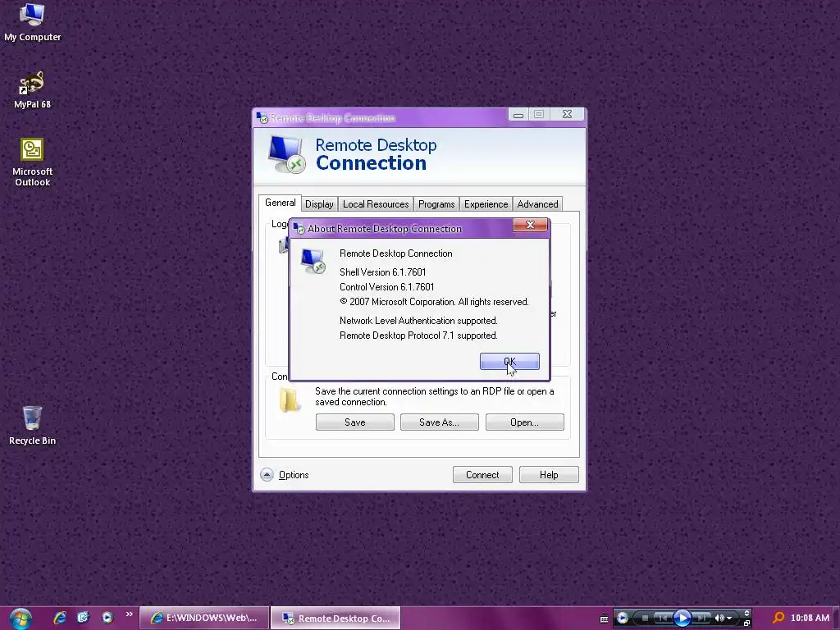Expand the Quick Launch overflow chevron
This screenshot has width=840, height=630.
129,614
